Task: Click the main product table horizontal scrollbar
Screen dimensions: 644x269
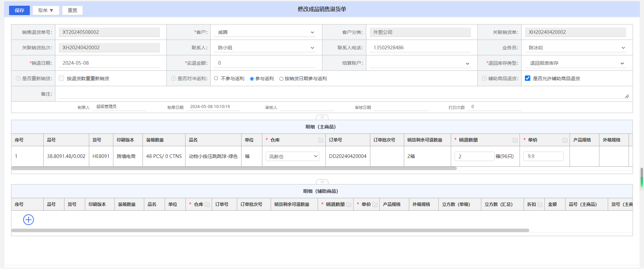Action: [x=234, y=168]
